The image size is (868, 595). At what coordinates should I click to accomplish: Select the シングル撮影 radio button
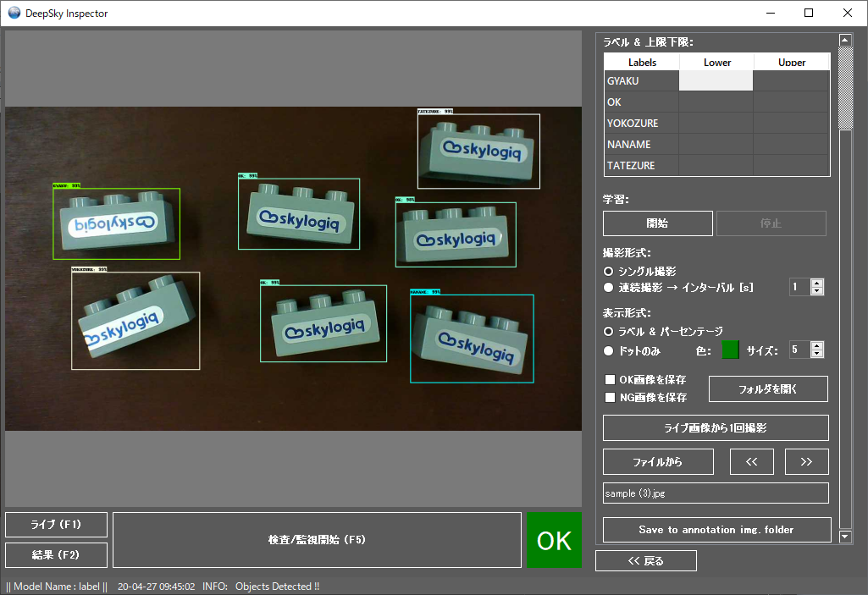608,271
